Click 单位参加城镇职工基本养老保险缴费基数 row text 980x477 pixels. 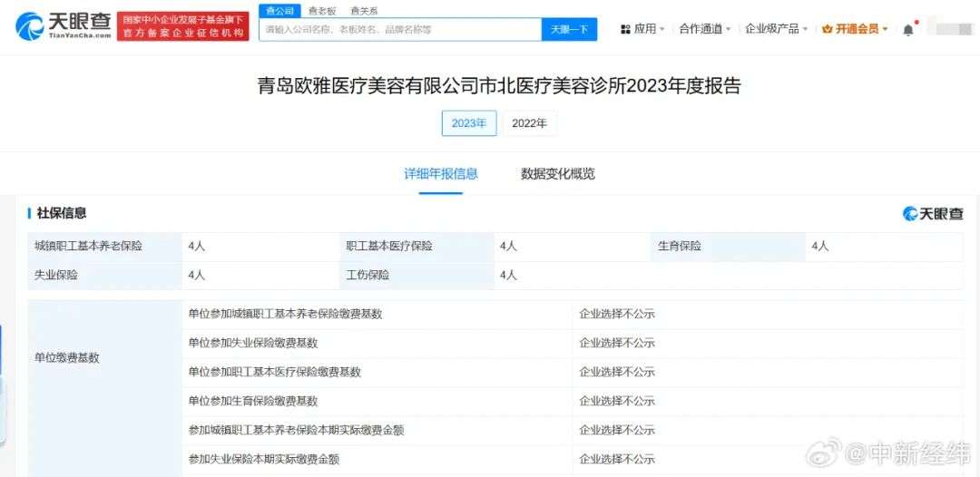(x=285, y=314)
